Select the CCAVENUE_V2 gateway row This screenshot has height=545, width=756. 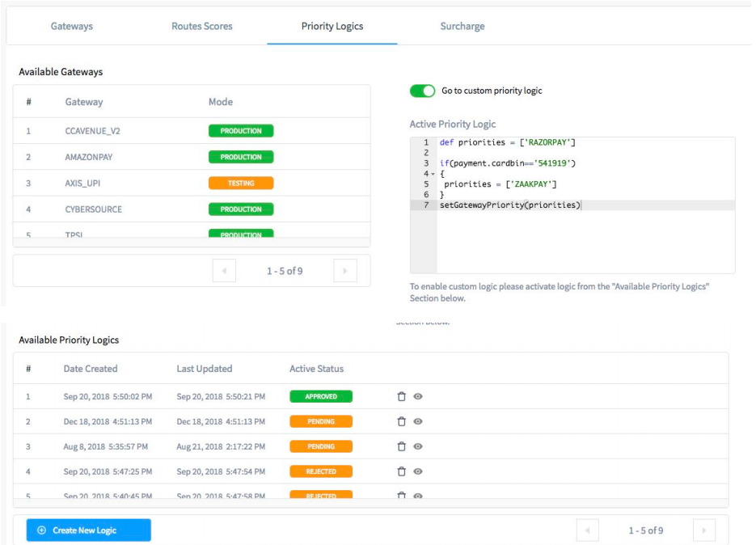(192, 131)
